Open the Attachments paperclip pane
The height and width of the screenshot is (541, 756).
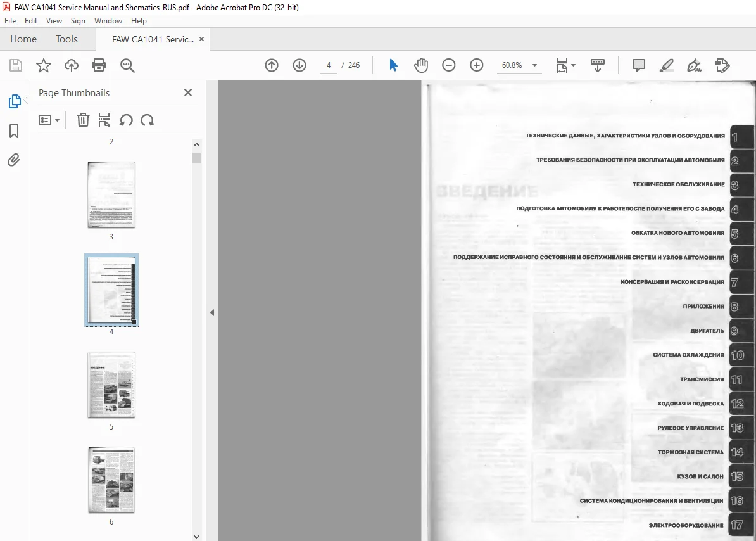[x=14, y=160]
